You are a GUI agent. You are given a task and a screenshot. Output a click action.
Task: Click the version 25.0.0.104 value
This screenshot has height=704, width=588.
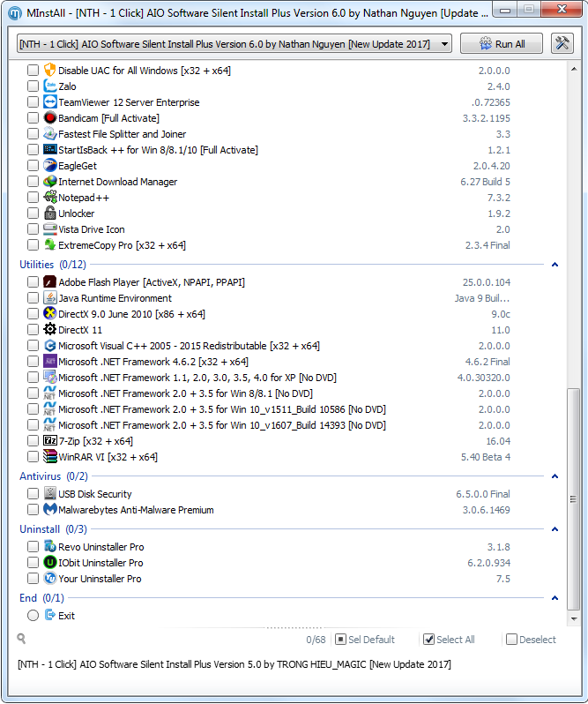(487, 282)
